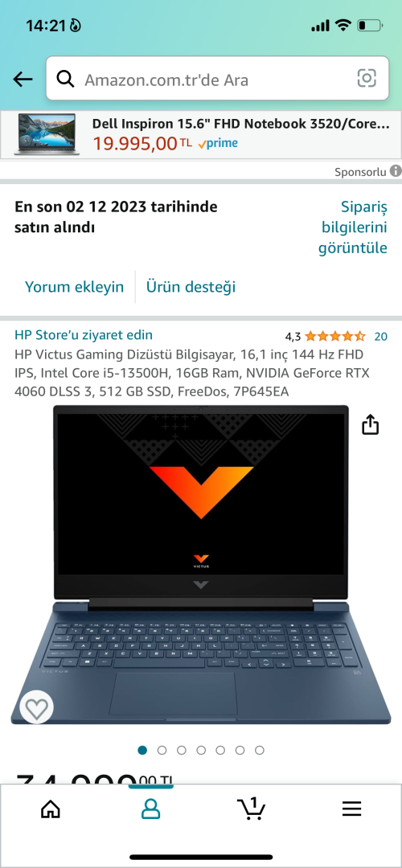Tap the back arrow icon

tap(23, 79)
